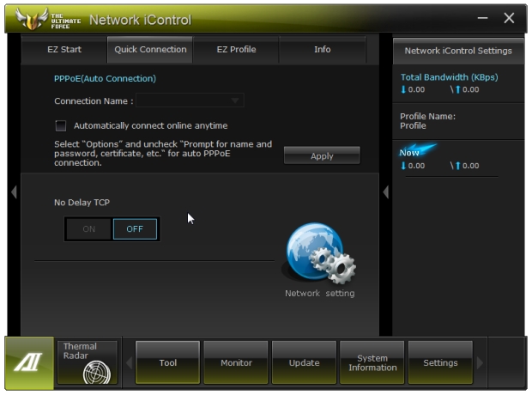Collapse left panel with arrow
Image resolution: width=532 pixels, height=395 pixels.
(x=14, y=191)
